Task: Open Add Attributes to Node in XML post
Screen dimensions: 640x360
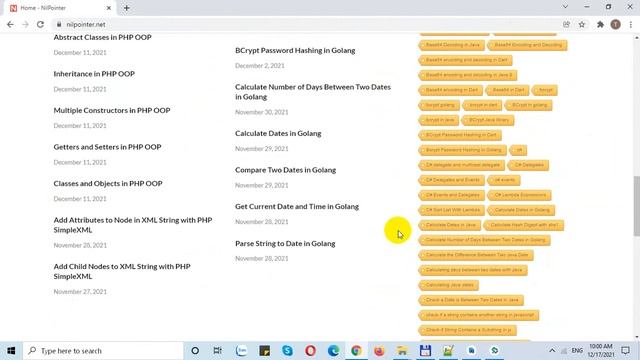Action: [x=133, y=225]
